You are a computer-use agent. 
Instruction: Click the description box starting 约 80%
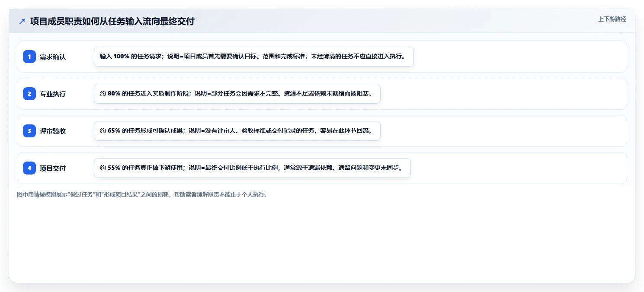click(237, 94)
